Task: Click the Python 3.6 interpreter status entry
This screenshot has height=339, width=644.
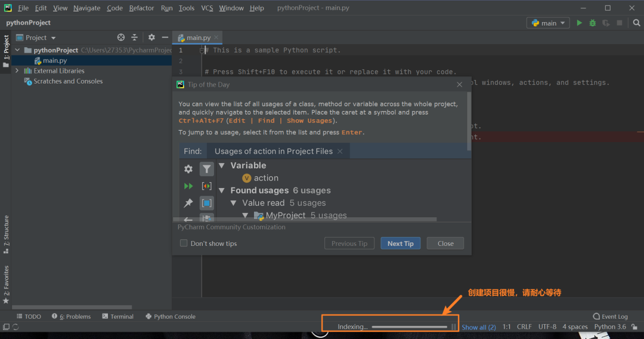Action: (610, 327)
